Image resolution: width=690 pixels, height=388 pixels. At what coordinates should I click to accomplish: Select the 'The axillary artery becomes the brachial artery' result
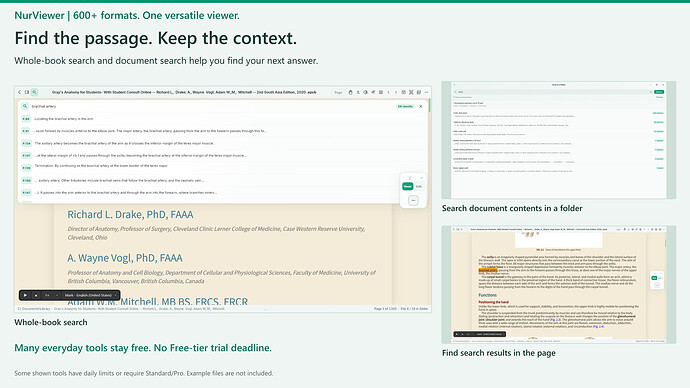tap(124, 143)
